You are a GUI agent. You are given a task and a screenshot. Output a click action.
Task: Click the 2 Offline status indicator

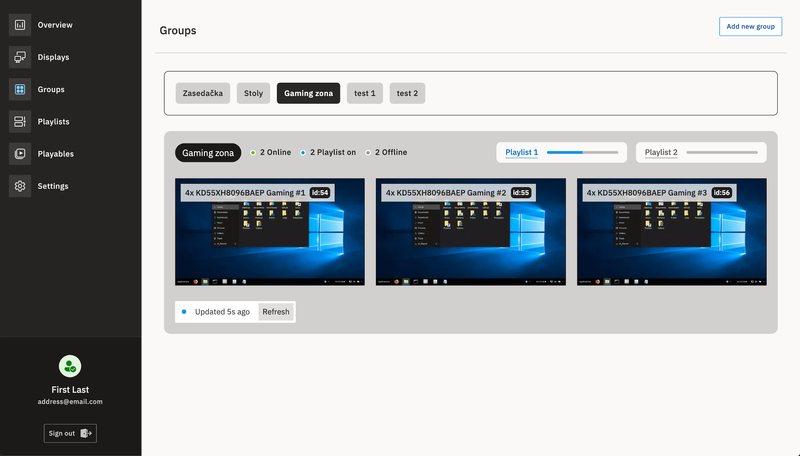coord(386,153)
